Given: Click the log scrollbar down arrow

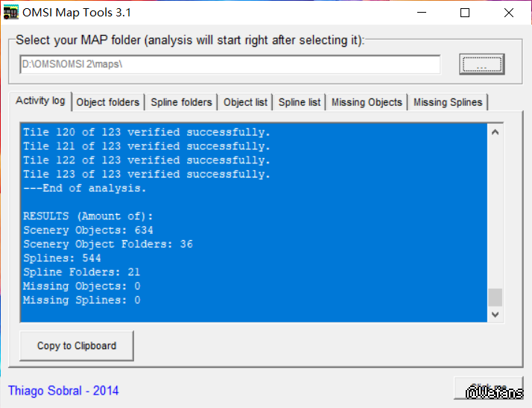Looking at the screenshot, I should click(495, 315).
